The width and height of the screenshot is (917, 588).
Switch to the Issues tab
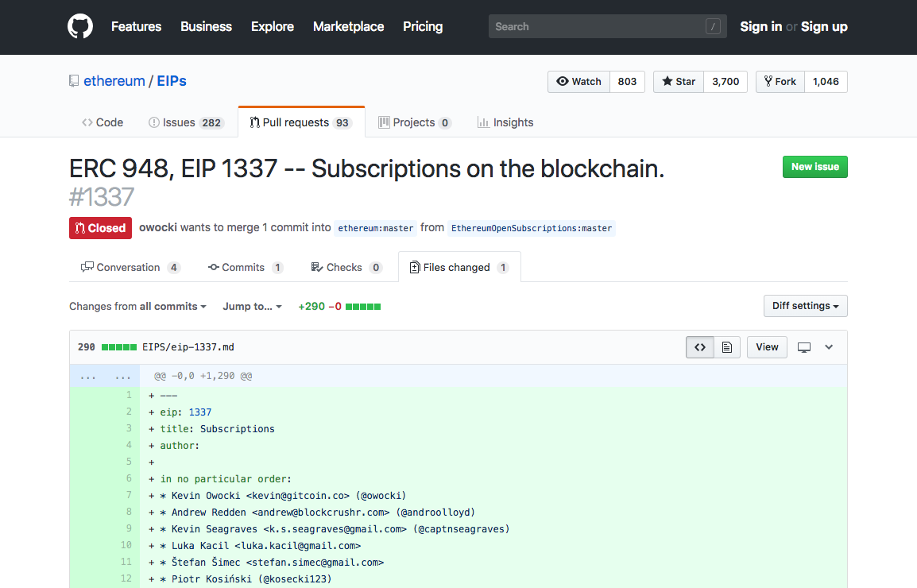coord(186,122)
